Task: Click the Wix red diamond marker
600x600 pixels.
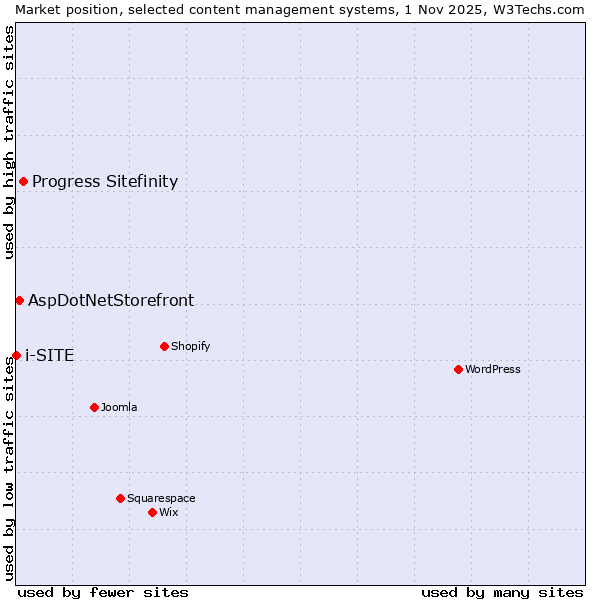Action: click(x=152, y=512)
